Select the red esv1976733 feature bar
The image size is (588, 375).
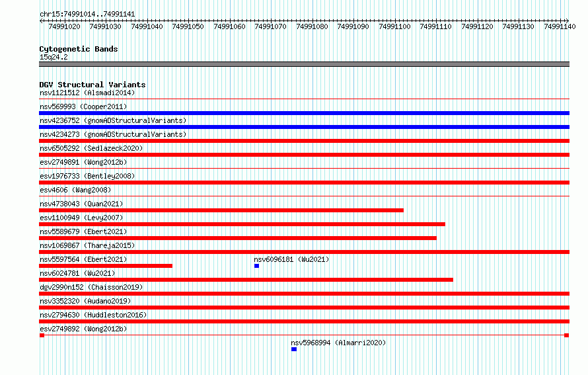pos(304,183)
